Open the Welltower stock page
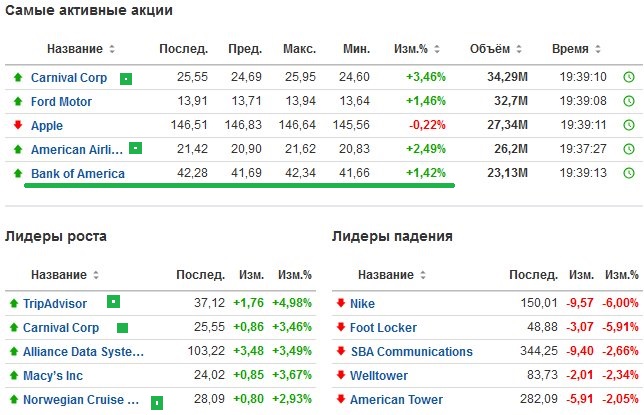The height and width of the screenshot is (415, 644). 379,376
